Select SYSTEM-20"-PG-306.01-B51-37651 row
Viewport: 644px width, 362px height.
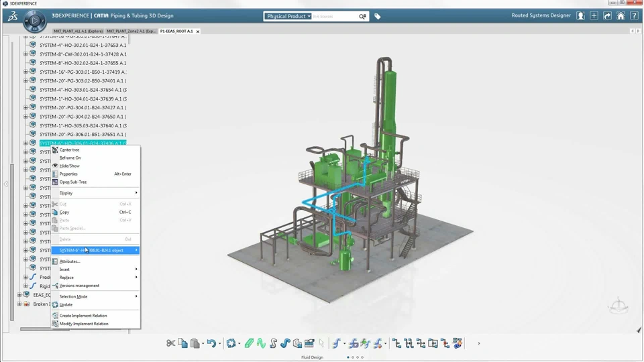coord(83,134)
